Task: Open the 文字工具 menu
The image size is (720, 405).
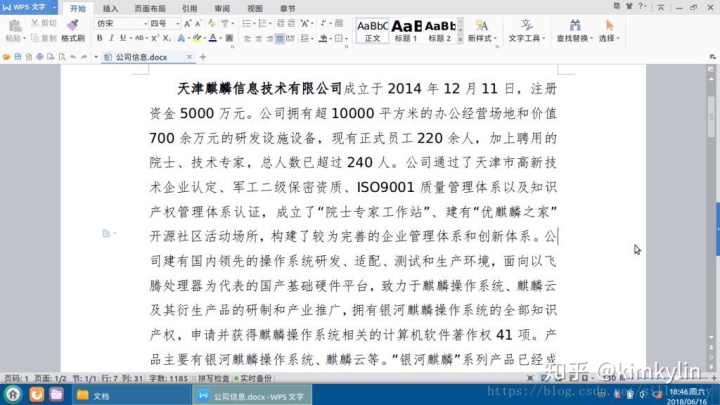Action: click(x=526, y=31)
